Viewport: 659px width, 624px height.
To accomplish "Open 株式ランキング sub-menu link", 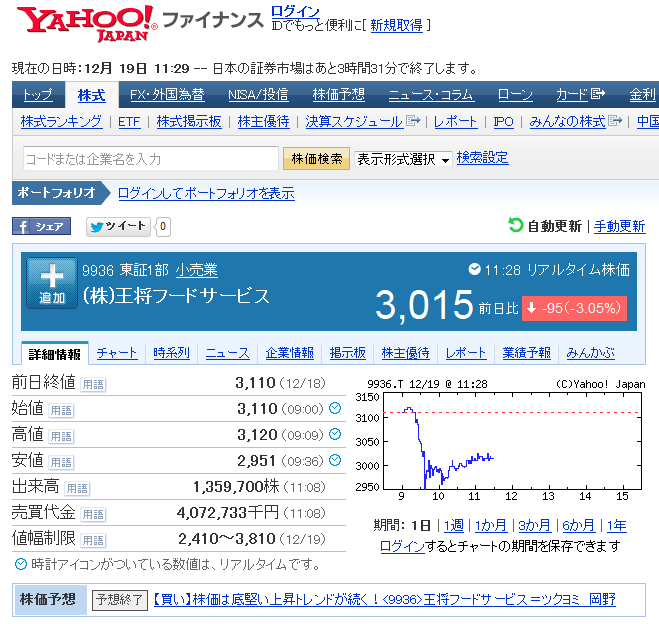I will pos(61,122).
